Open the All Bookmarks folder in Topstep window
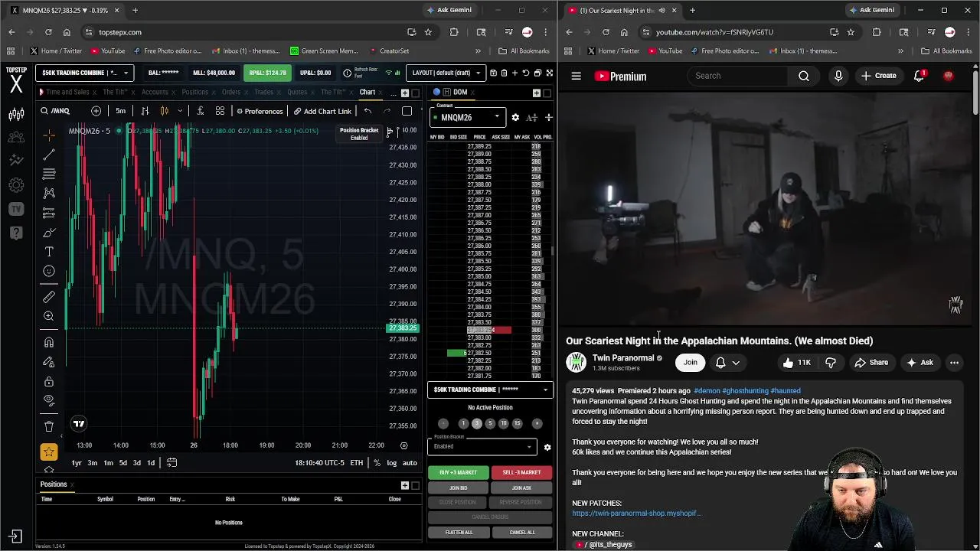 click(524, 51)
